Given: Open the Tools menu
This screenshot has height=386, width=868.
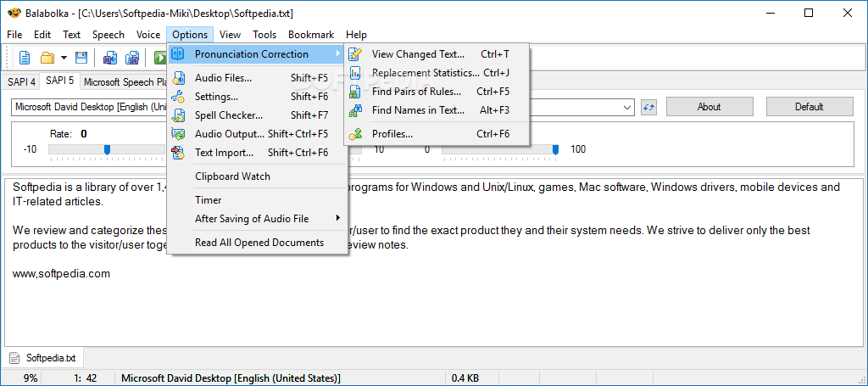Looking at the screenshot, I should click(x=264, y=34).
